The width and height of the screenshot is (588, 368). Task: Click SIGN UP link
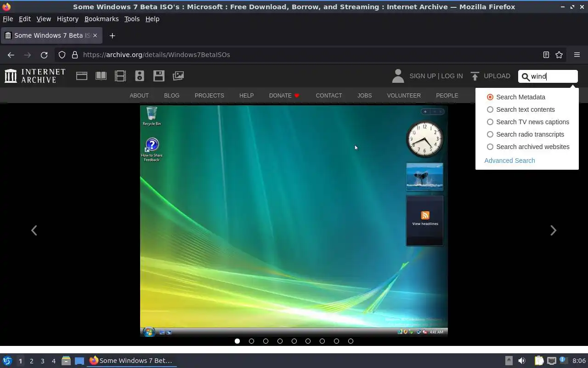(422, 76)
